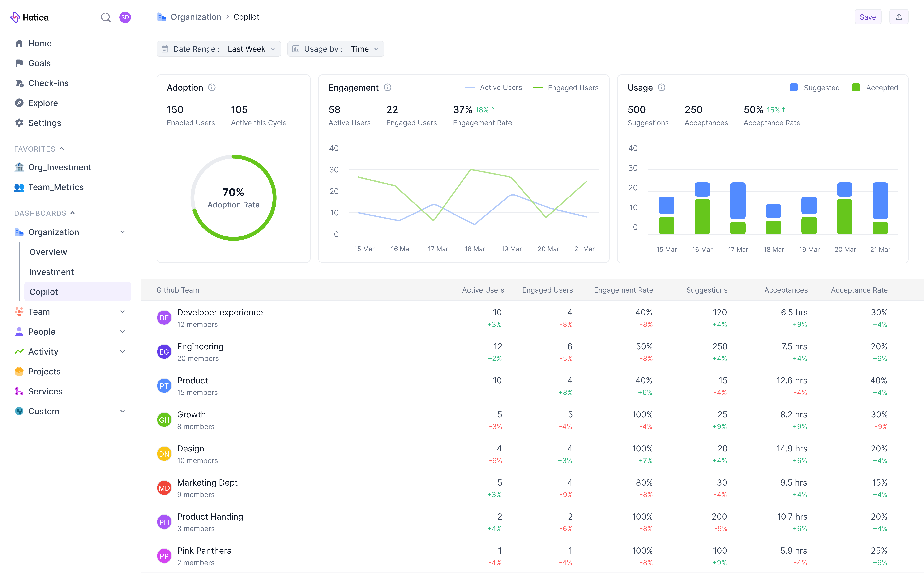The image size is (924, 578).
Task: Sort by Github Team column header
Action: (x=178, y=290)
